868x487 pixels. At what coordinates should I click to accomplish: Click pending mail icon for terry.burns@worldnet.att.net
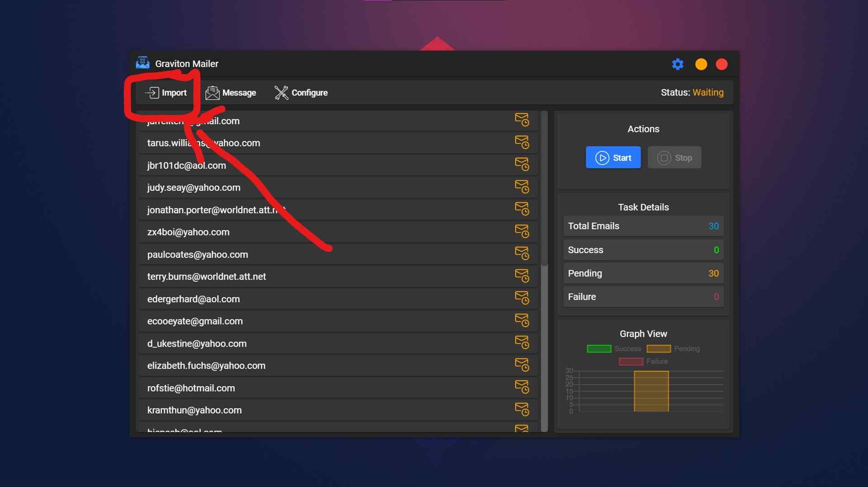[x=522, y=276]
